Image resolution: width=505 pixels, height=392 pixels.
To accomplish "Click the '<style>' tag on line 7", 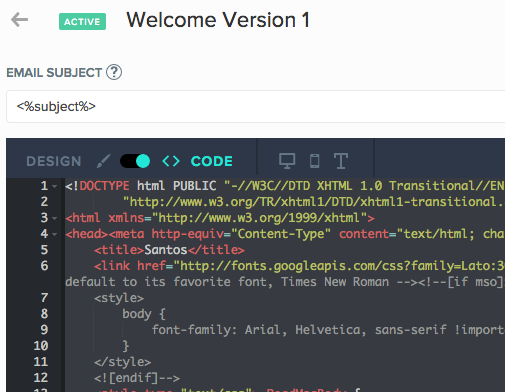I will 119,298.
